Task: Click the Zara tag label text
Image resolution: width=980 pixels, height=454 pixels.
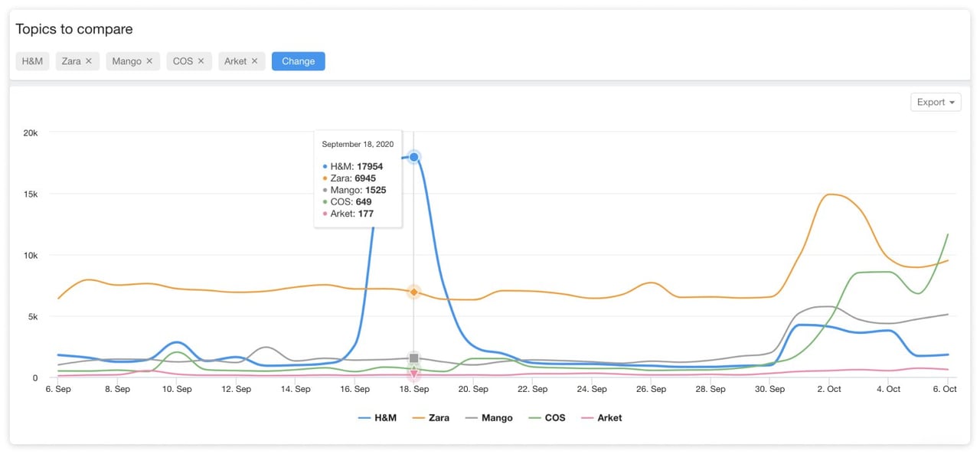Action: coord(71,61)
